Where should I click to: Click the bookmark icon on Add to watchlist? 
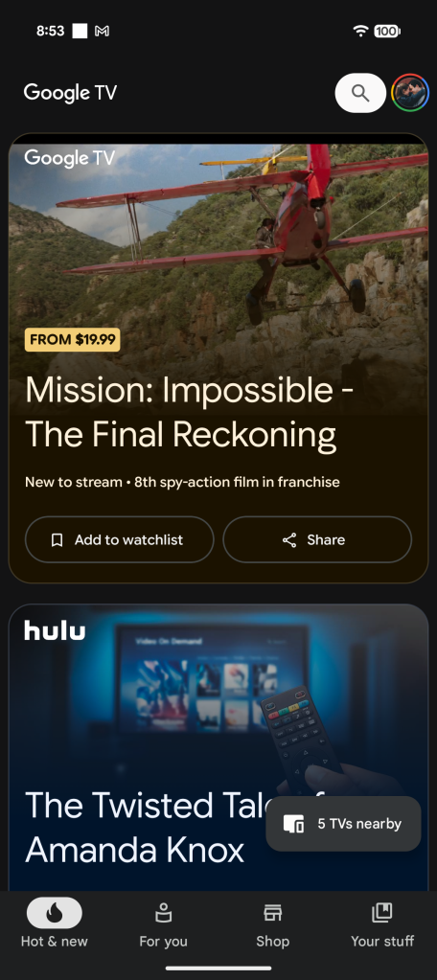tap(57, 540)
